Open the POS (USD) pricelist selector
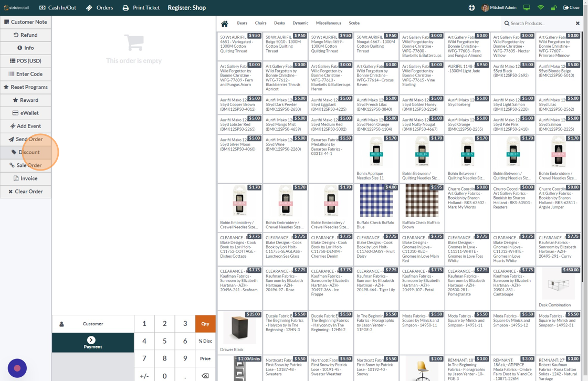588x381 pixels. pyautogui.click(x=26, y=61)
